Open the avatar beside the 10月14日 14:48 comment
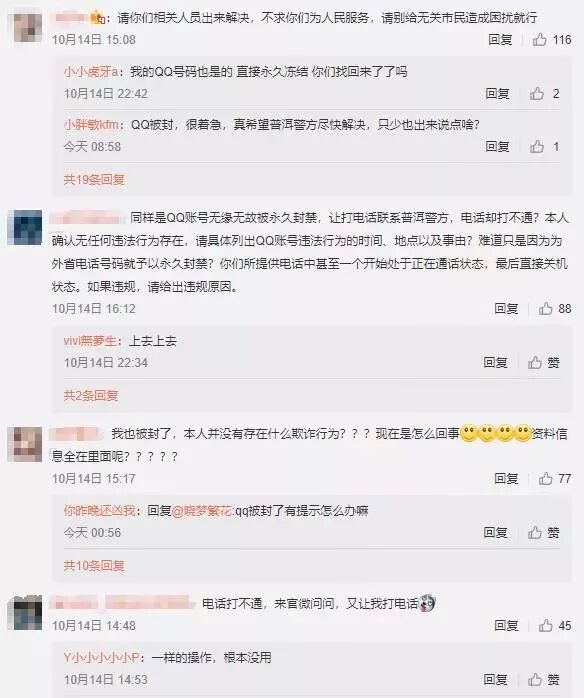This screenshot has height=698, width=584. (x=25, y=612)
